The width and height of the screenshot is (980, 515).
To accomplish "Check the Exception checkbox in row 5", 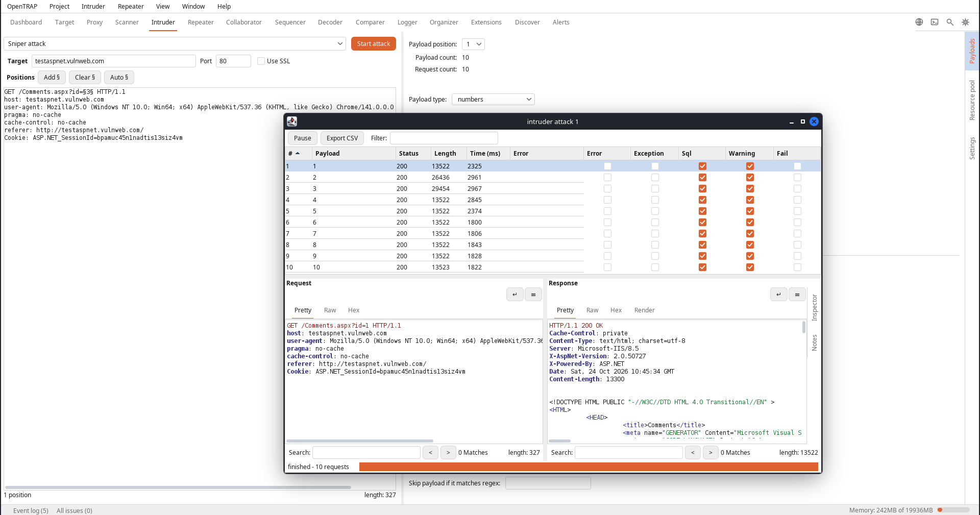I will (655, 211).
